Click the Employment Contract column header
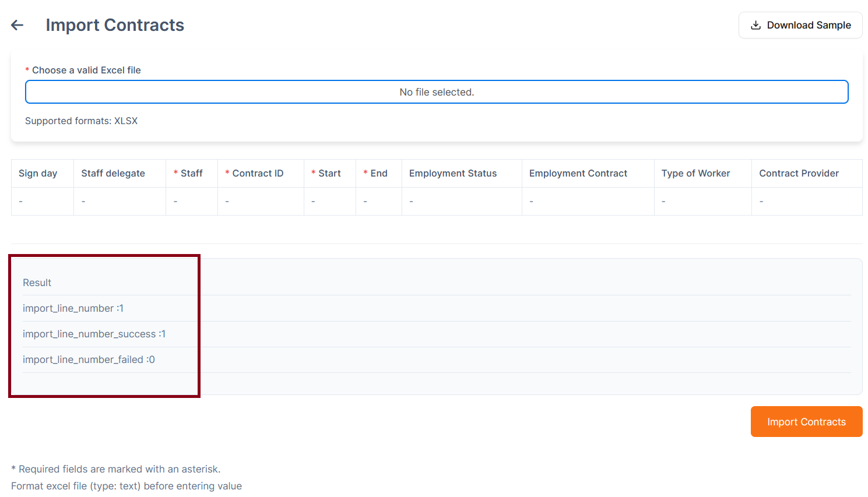868x497 pixels. pyautogui.click(x=578, y=174)
